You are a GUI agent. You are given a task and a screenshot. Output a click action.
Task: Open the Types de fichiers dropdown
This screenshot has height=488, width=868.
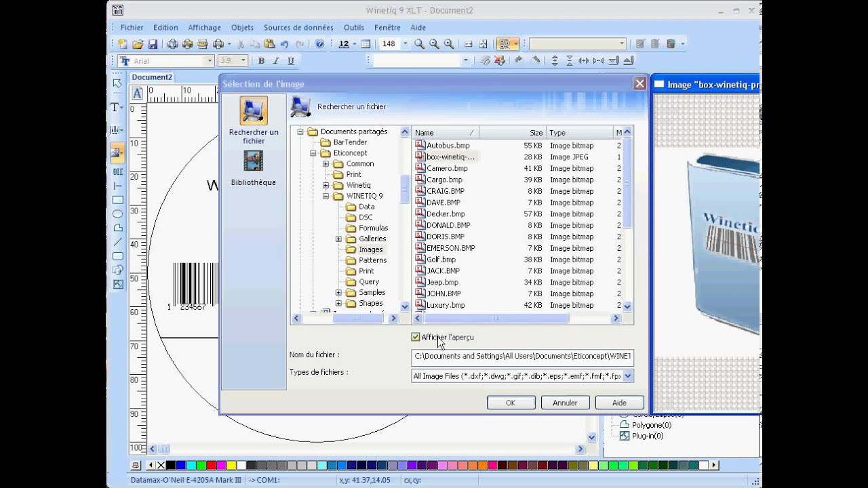pyautogui.click(x=628, y=375)
